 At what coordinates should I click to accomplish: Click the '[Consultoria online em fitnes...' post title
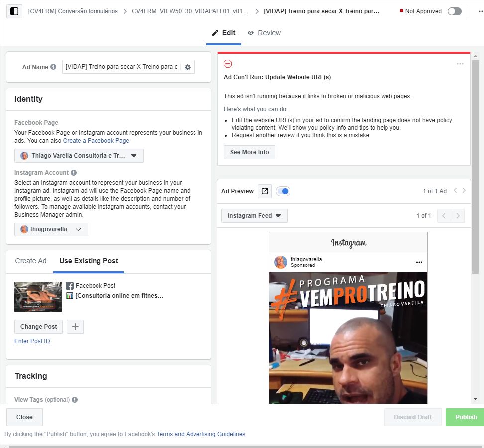pos(119,296)
